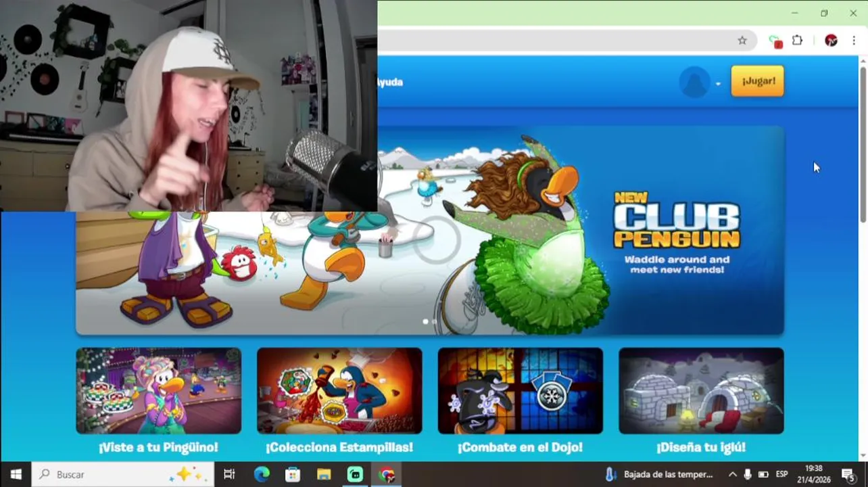Open the notification center icon
The width and height of the screenshot is (868, 487).
[849, 474]
